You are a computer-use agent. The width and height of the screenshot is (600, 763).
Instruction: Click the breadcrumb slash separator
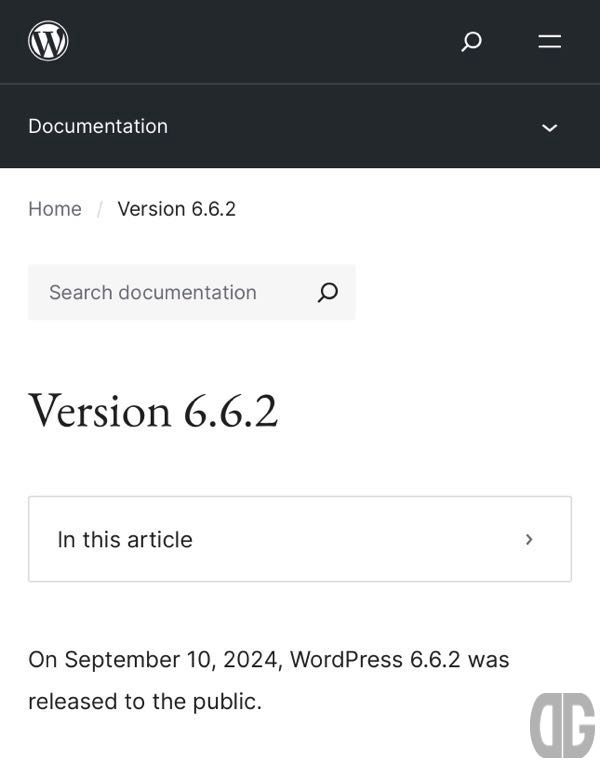pyautogui.click(x=99, y=210)
